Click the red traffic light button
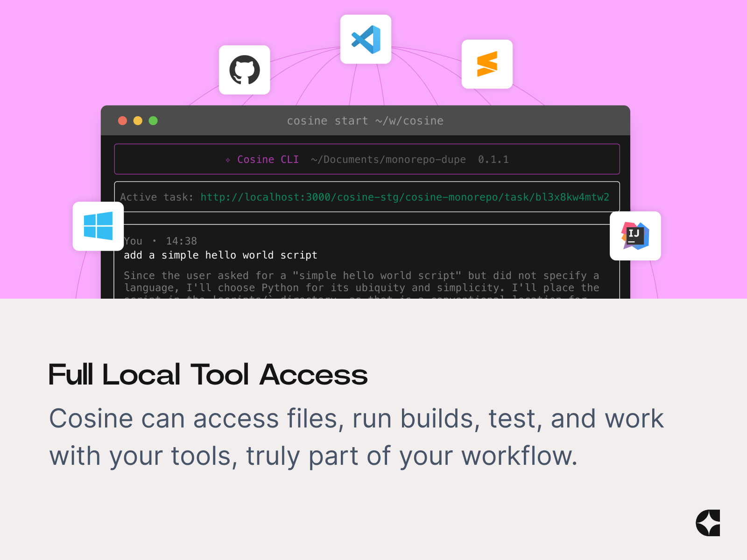Screen dimensions: 747x560 pyautogui.click(x=122, y=120)
